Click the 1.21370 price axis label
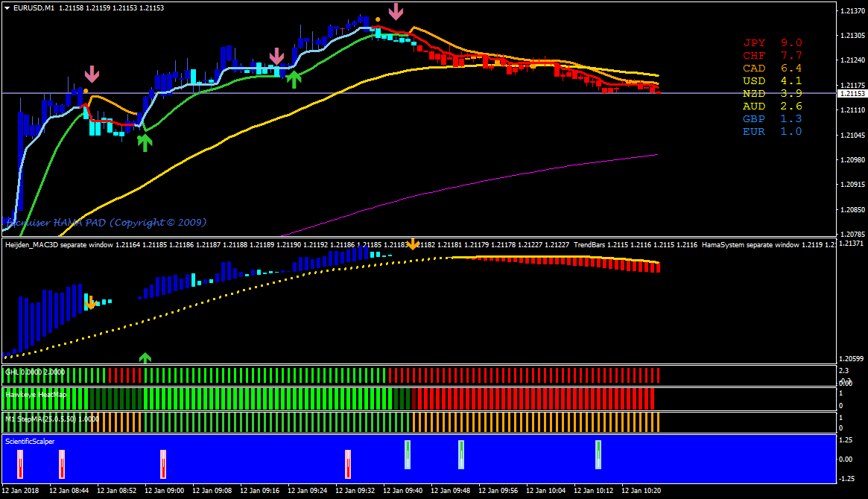 click(x=852, y=10)
